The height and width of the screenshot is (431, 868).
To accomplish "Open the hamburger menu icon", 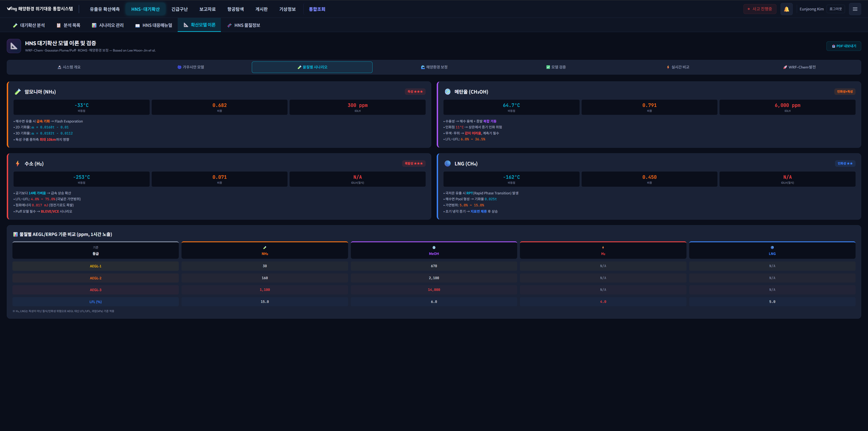I will tap(854, 9).
